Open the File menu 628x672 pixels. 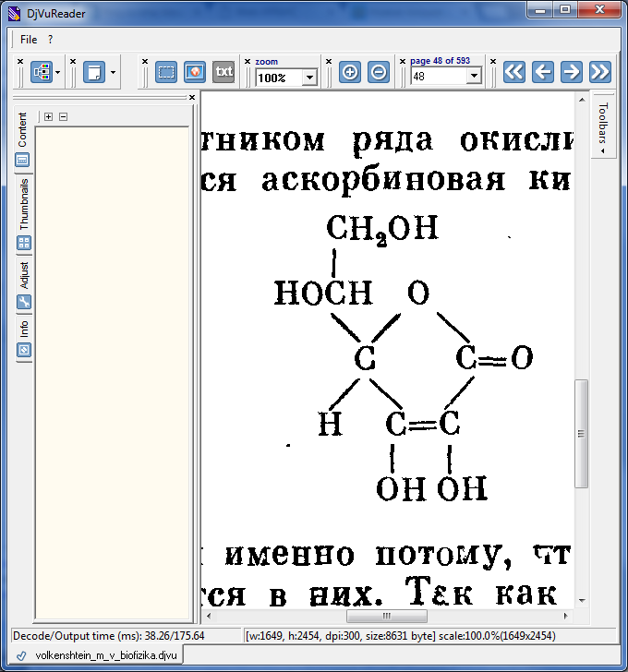point(29,40)
